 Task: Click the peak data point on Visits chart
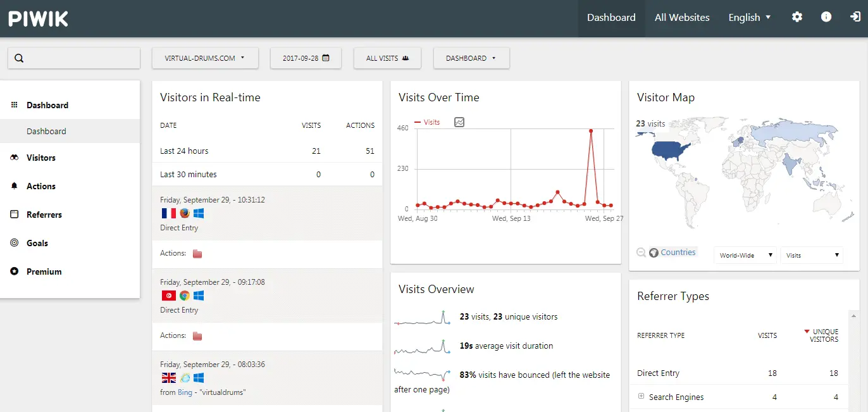tap(591, 131)
